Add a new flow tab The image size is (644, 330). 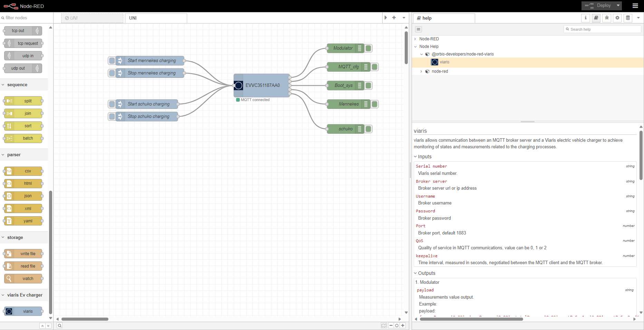coord(394,18)
